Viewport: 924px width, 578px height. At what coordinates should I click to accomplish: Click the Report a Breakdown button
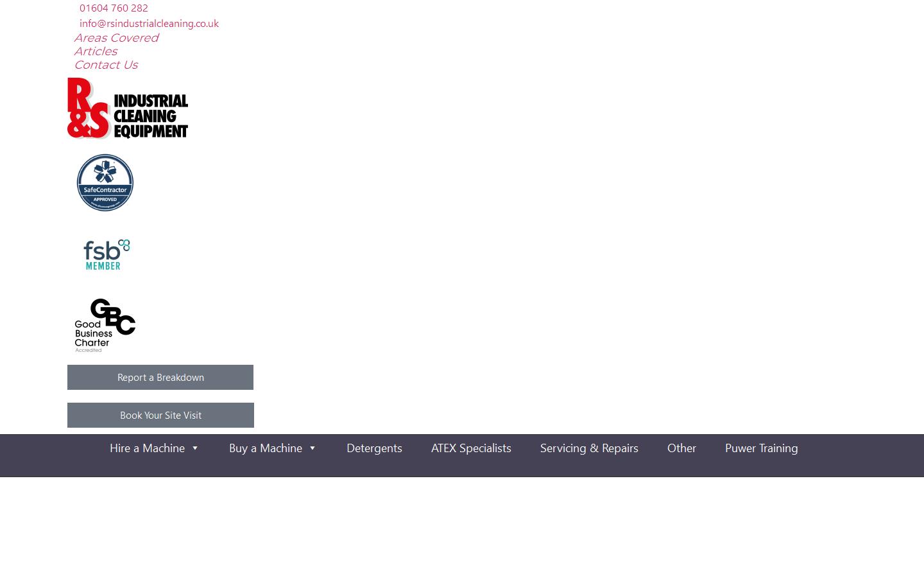160,378
